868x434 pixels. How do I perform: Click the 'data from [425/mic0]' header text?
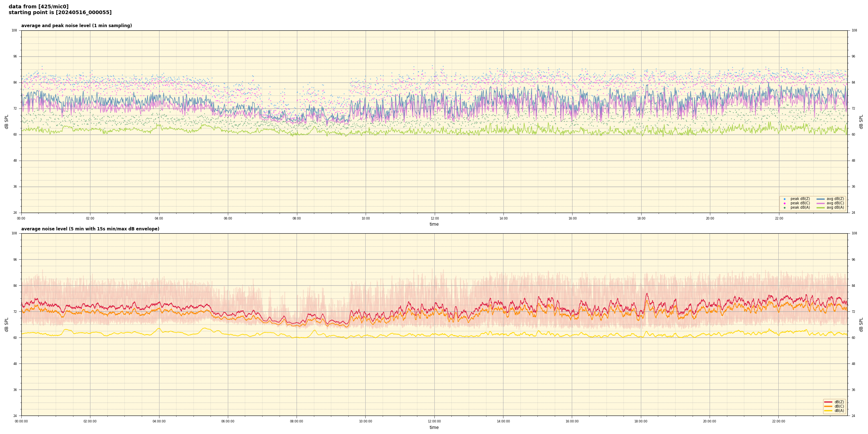click(38, 7)
